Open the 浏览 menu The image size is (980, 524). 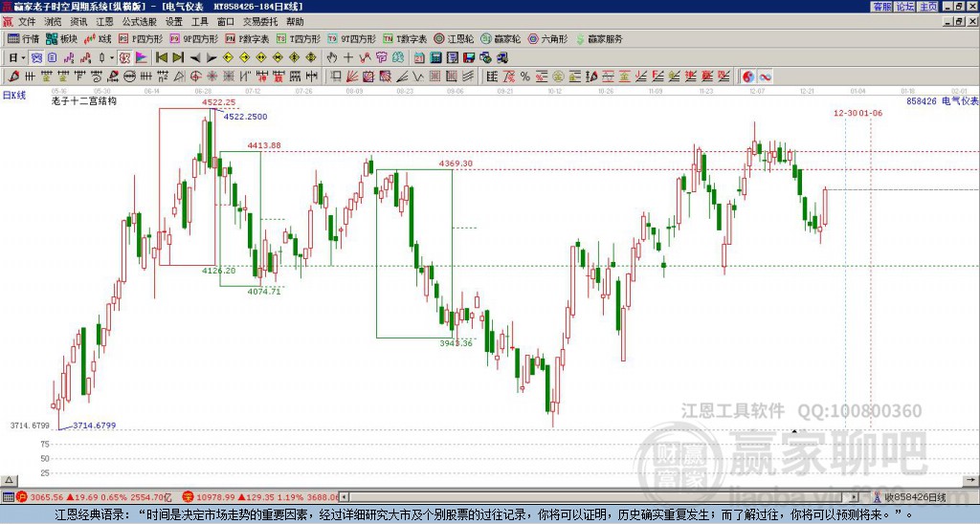coord(53,22)
